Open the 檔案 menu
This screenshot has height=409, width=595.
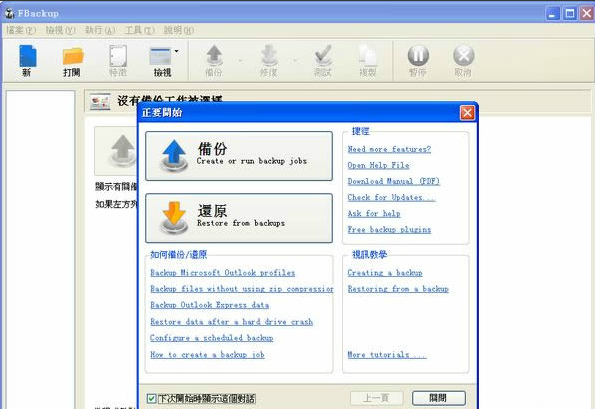(x=21, y=30)
